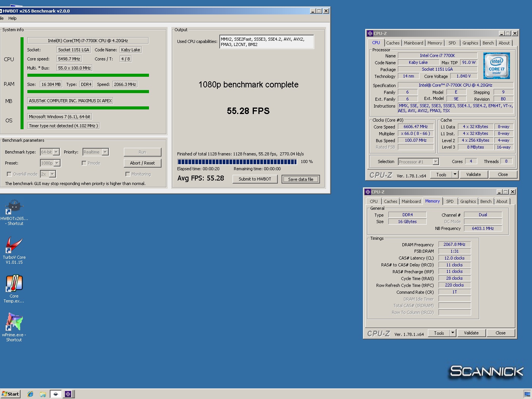
Task: Click Close button in upper CPU-Z
Action: (x=503, y=175)
